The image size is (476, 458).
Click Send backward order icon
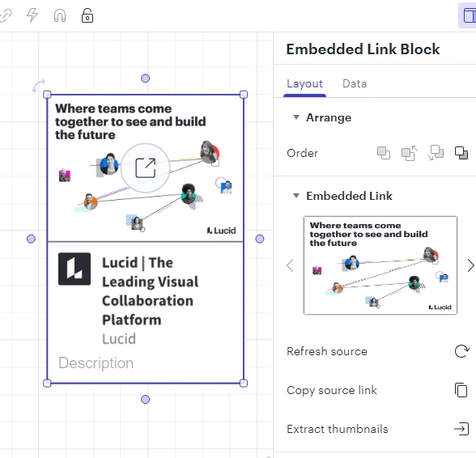436,153
